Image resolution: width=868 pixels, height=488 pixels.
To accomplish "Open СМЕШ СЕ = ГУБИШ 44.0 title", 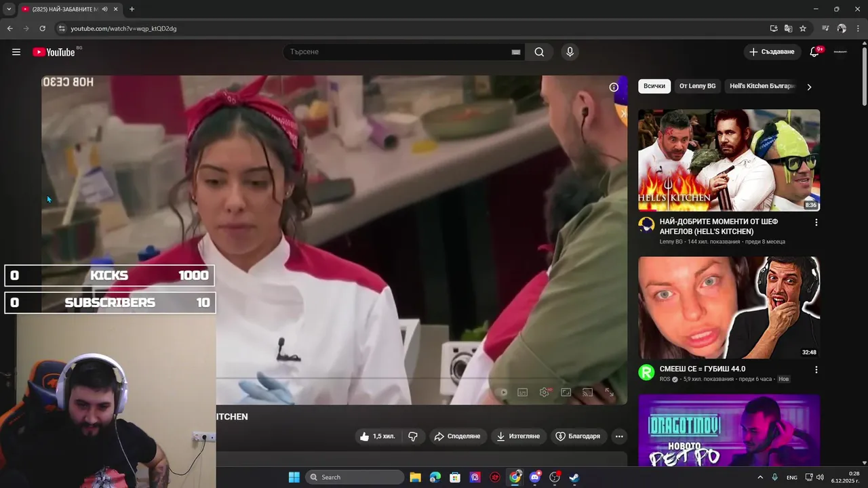I will tap(703, 369).
